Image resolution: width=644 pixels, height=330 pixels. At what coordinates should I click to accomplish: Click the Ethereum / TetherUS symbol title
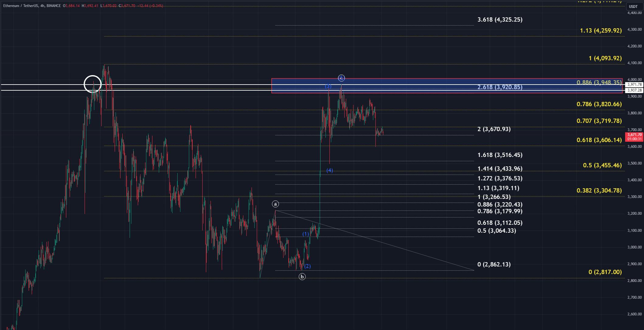[21, 6]
